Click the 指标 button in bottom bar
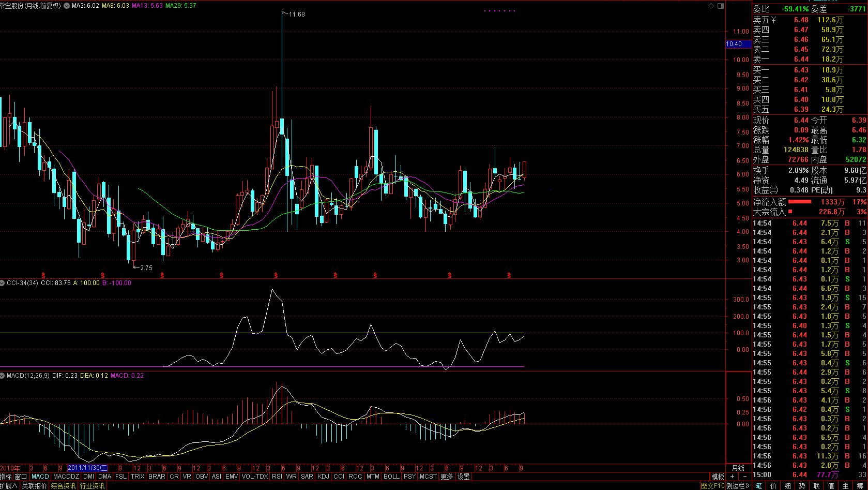The image size is (868, 490). pyautogui.click(x=6, y=477)
